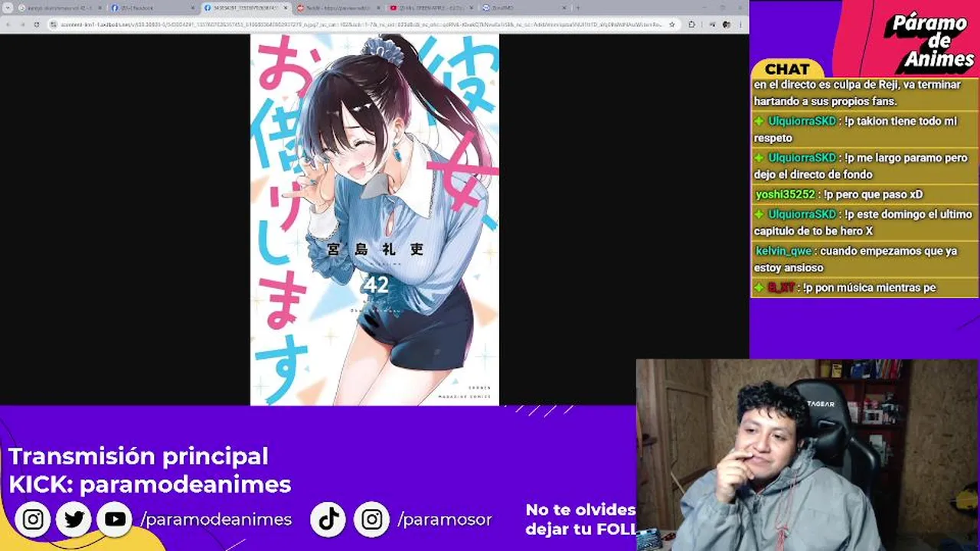Switch to the Reddit tab
This screenshot has width=980, height=551.
337,8
